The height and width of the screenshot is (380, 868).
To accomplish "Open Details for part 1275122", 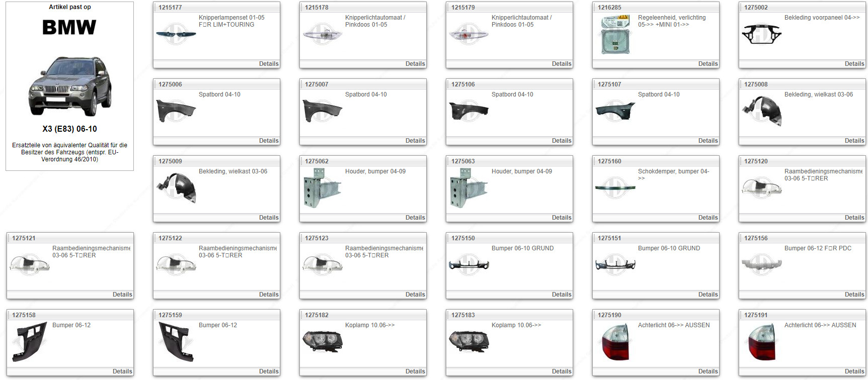I will click(x=269, y=295).
